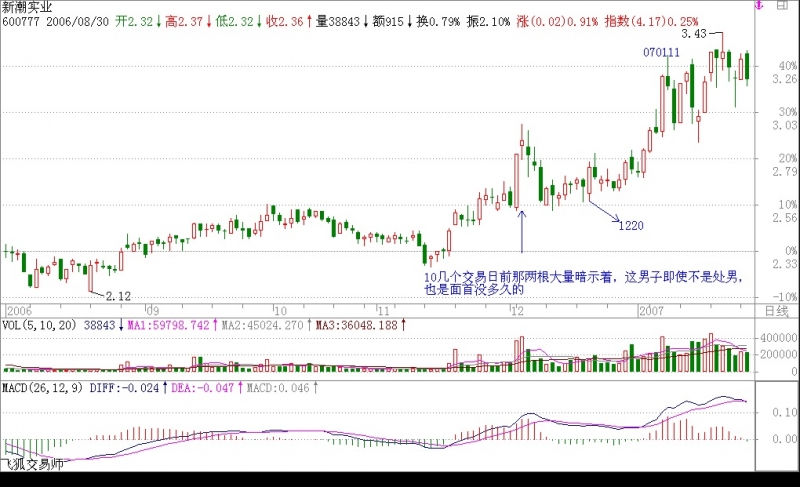Click the gray panel layout icon at top right
The width and height of the screenshot is (800, 487).
(x=788, y=7)
